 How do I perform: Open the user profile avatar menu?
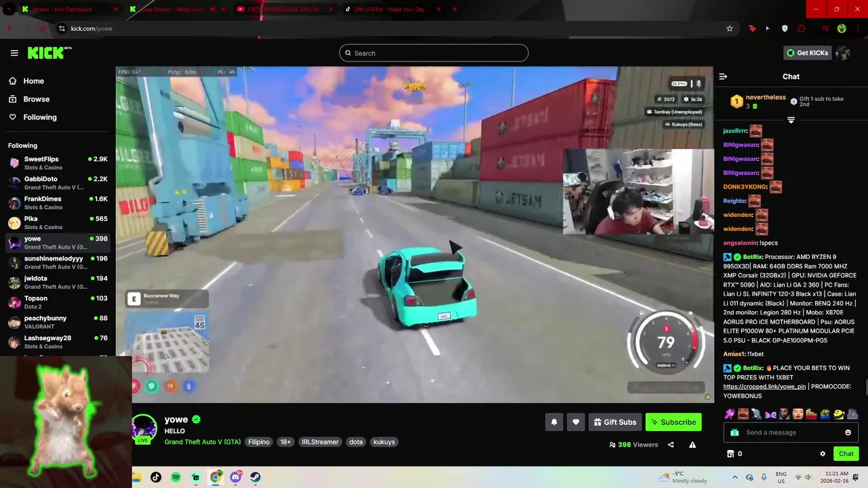(x=843, y=53)
